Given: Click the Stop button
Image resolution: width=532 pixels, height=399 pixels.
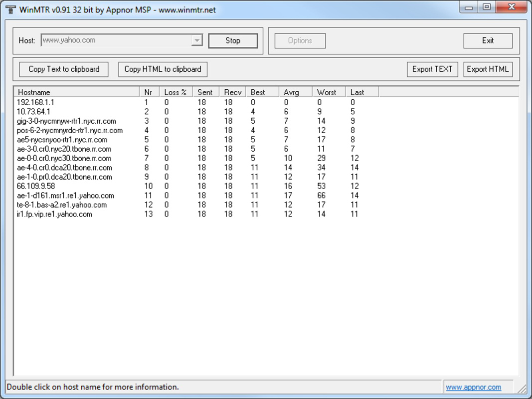Looking at the screenshot, I should tap(233, 40).
